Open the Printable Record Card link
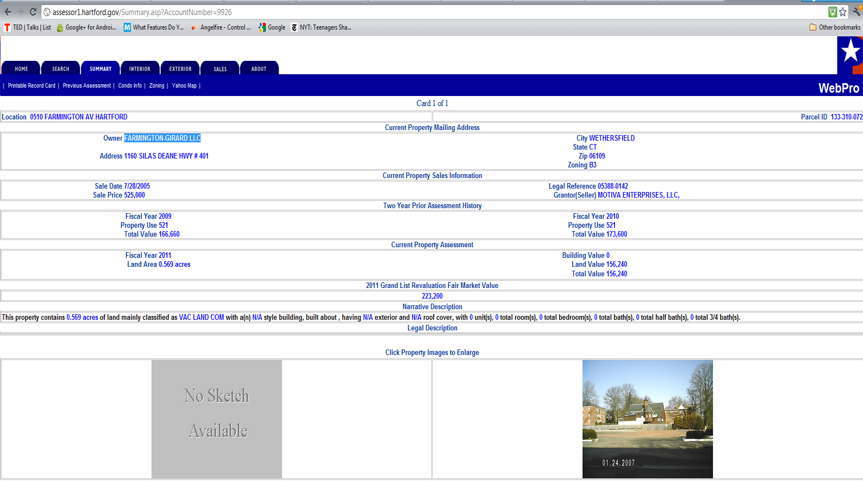863x504 pixels. pos(32,86)
